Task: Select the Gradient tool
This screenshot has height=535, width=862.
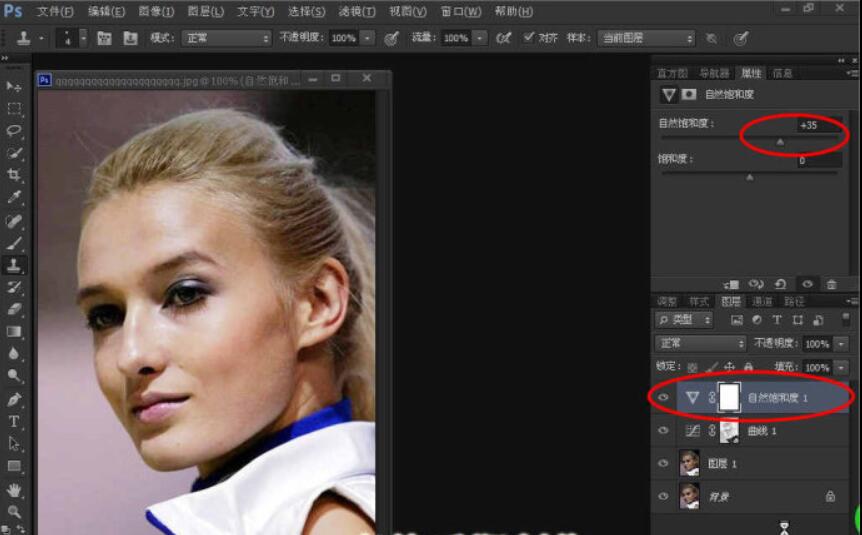Action: click(14, 332)
